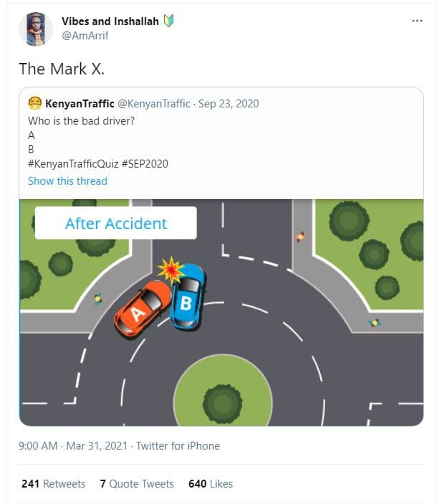The height and width of the screenshot is (504, 442).
Task: View the 7 Quote Tweets list
Action: [137, 484]
